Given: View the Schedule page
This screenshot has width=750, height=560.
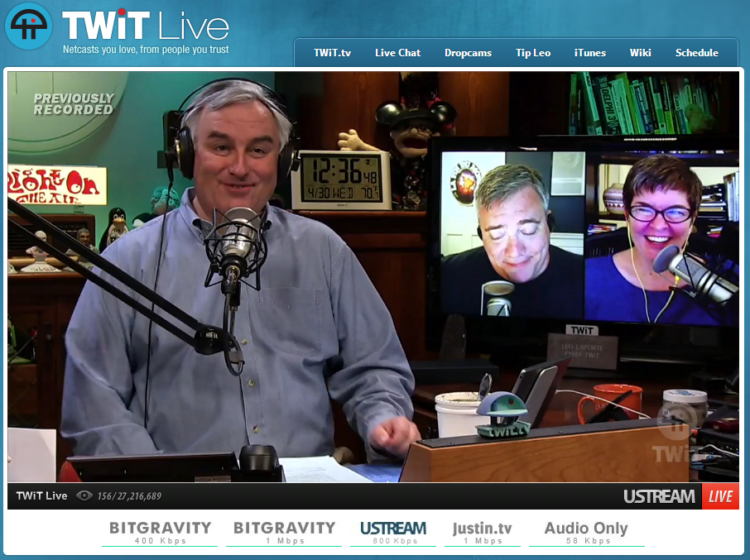Looking at the screenshot, I should [696, 53].
